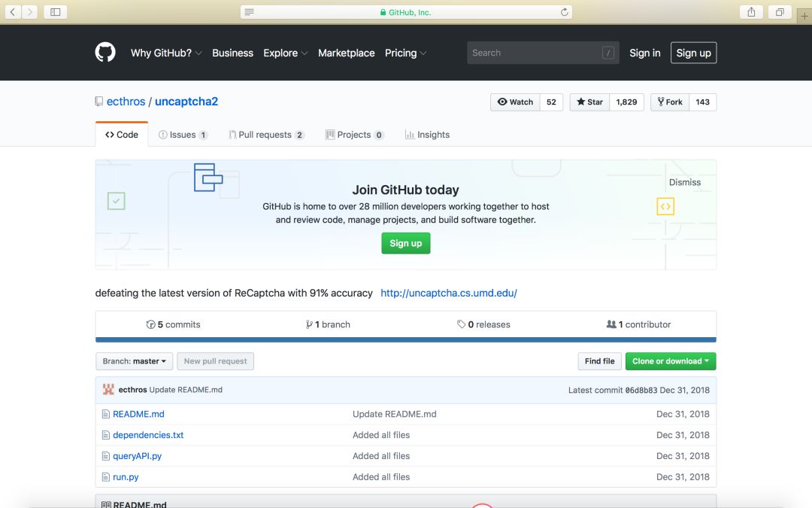
Task: Click the file icon next to run.py
Action: tap(106, 477)
